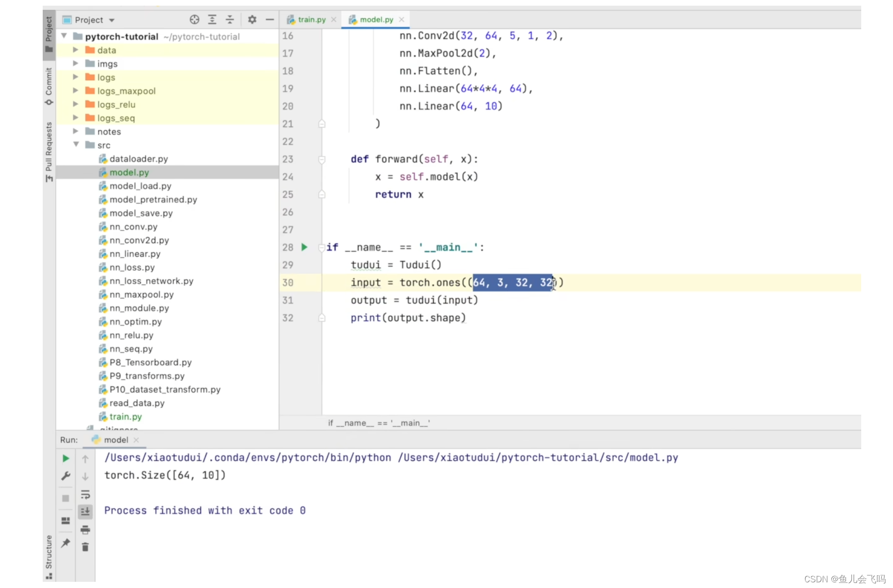Image resolution: width=893 pixels, height=588 pixels.
Task: Rerun the model run configuration
Action: pos(66,458)
